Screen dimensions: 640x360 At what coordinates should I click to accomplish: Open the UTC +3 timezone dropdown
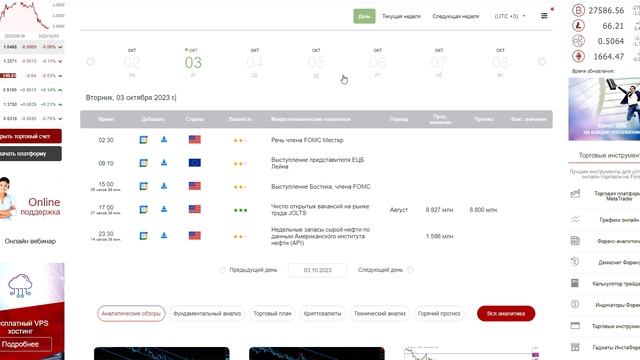(x=510, y=16)
